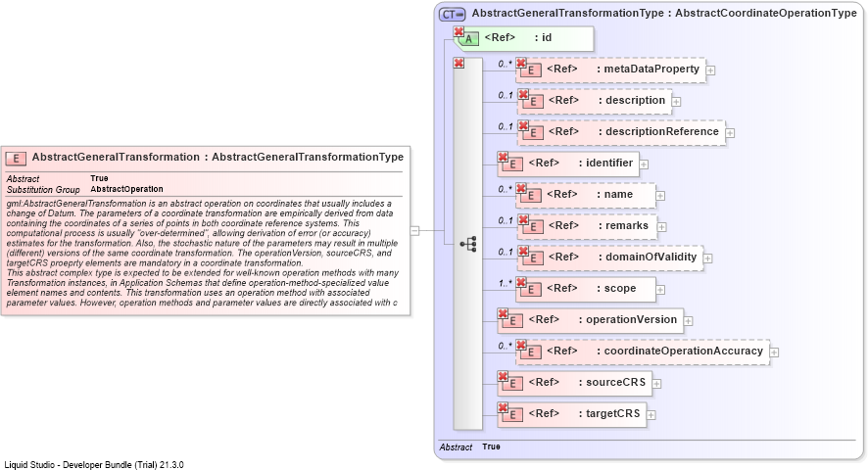Select the domainOfValidity label
Image resolution: width=868 pixels, height=470 pixels.
coord(651,257)
